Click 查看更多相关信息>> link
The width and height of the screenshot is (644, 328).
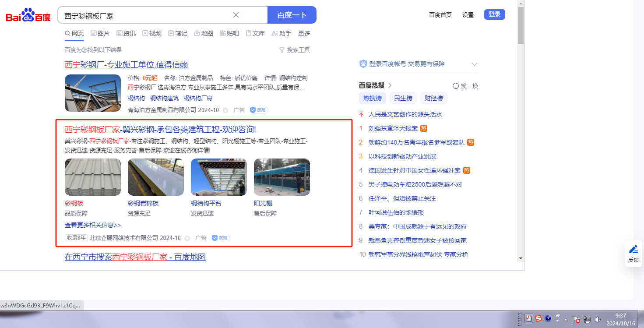click(93, 225)
